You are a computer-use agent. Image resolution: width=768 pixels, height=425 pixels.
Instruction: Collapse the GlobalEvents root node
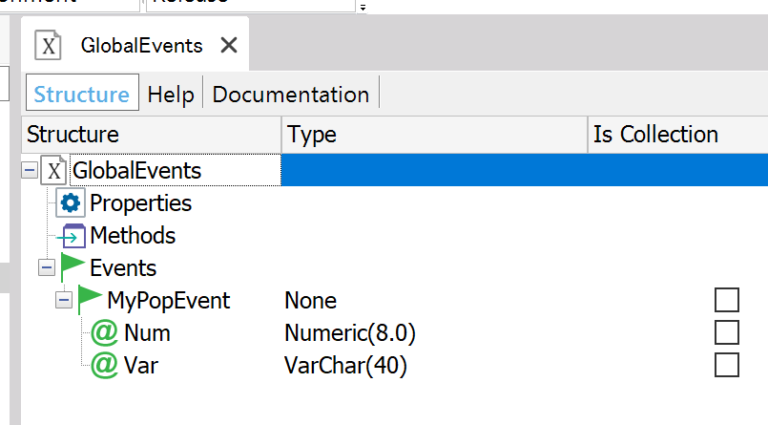click(29, 171)
